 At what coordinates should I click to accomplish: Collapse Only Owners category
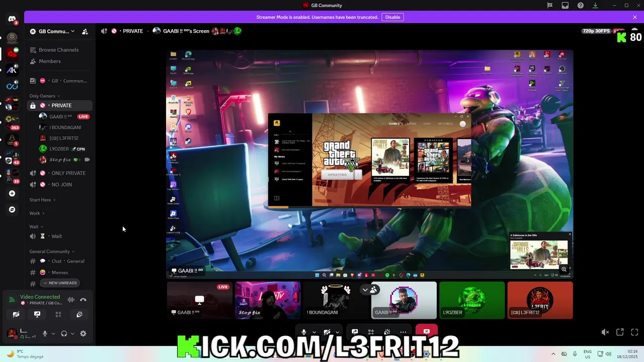[x=45, y=96]
